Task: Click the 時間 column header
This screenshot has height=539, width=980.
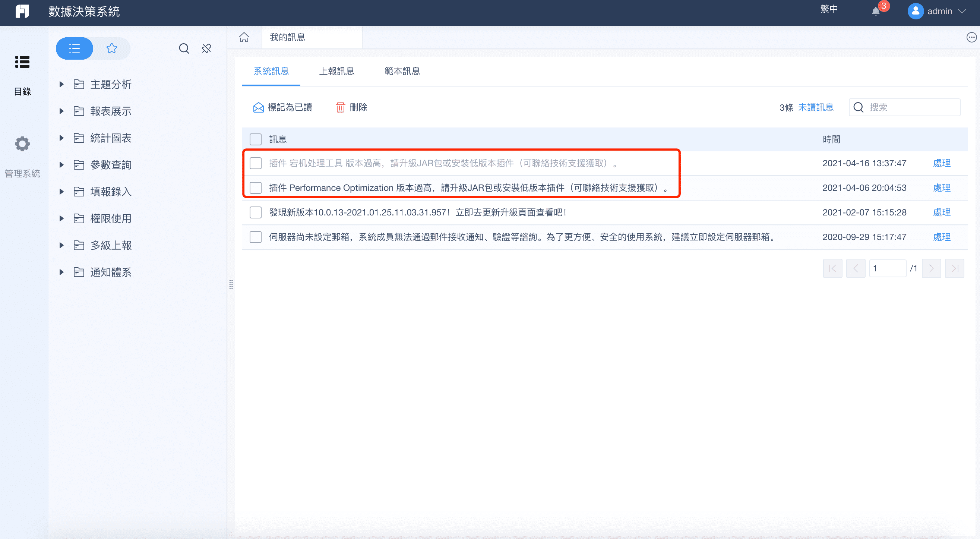Action: tap(831, 139)
